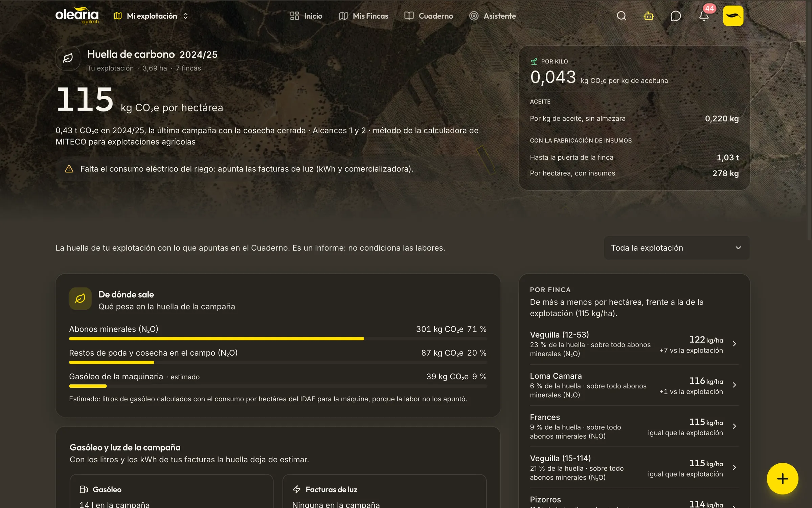Click the 1,03 t puerta de finca value

point(727,157)
